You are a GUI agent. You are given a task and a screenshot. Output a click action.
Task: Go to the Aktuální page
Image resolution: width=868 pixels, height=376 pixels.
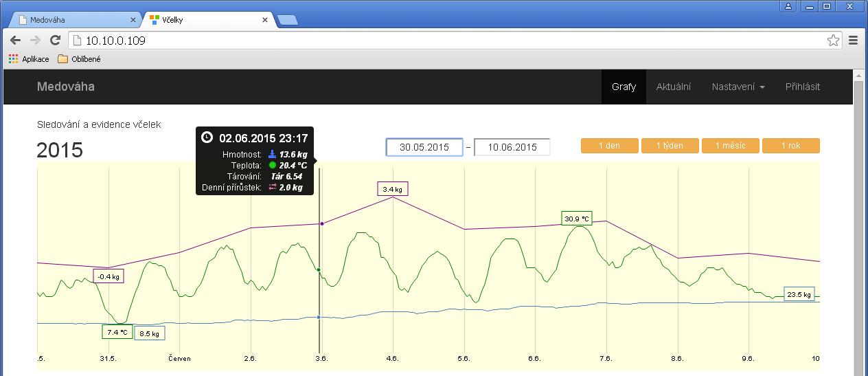point(674,87)
